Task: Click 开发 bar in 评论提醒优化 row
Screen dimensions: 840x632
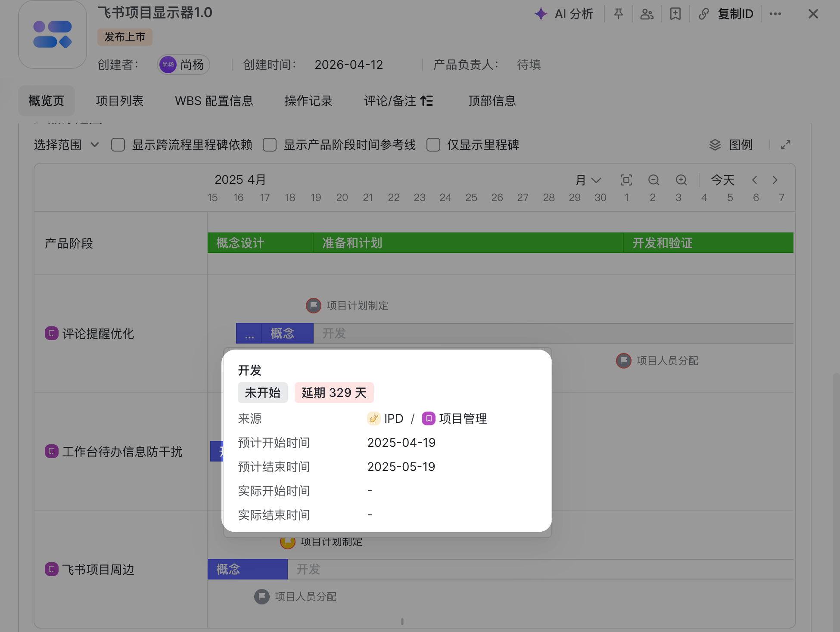Action: click(554, 333)
